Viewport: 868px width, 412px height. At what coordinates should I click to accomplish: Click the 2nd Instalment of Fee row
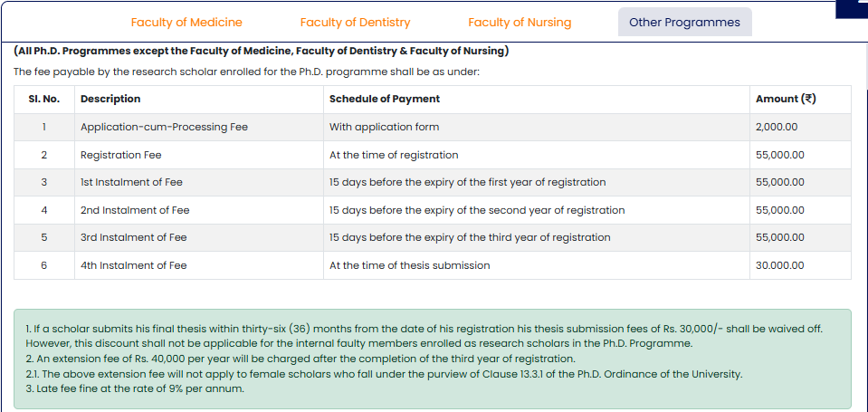[135, 210]
